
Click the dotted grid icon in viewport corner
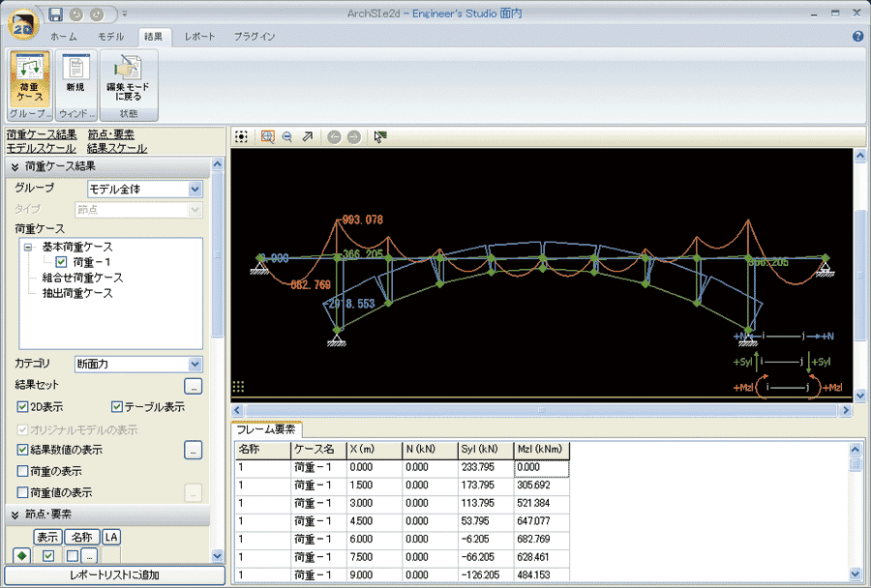pos(238,387)
